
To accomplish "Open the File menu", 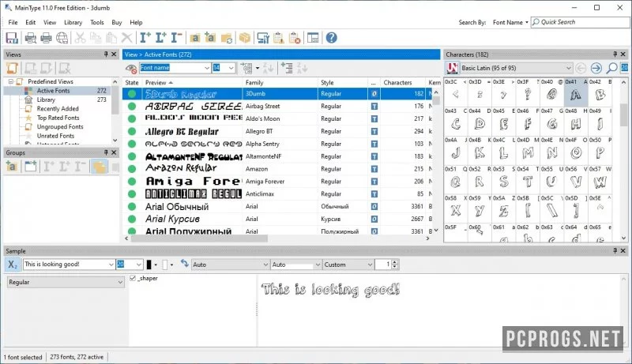I will [13, 23].
